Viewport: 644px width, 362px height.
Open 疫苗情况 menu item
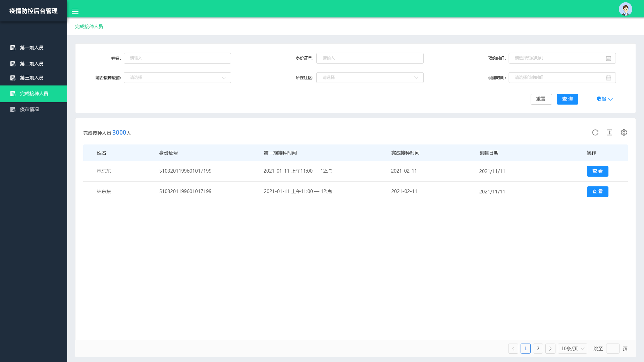[34, 109]
